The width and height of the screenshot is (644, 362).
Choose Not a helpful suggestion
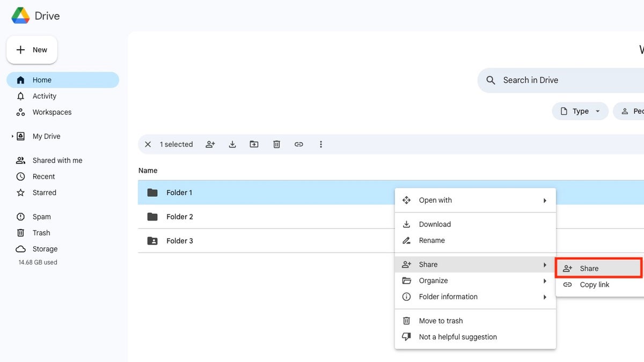click(x=475, y=337)
